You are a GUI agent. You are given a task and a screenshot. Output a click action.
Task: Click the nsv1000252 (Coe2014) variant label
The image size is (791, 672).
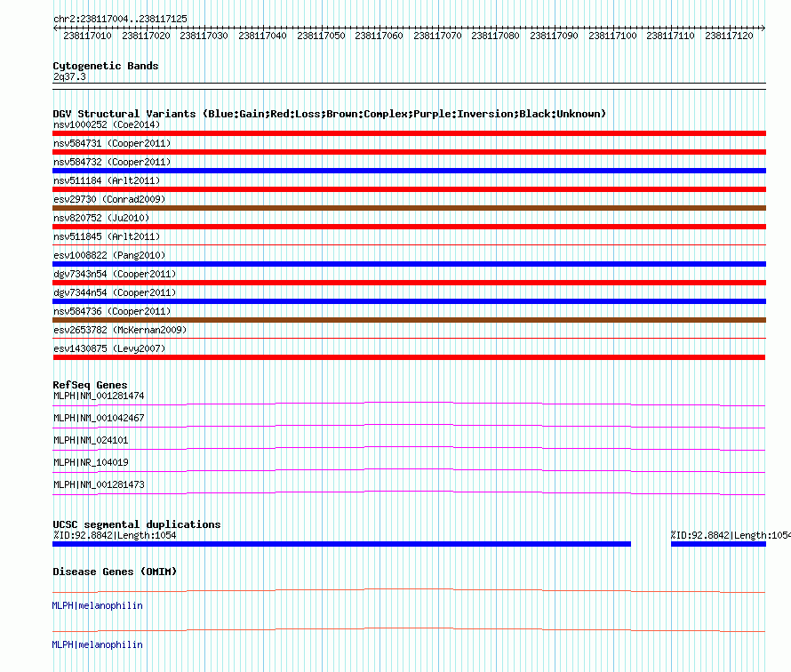pyautogui.click(x=107, y=124)
